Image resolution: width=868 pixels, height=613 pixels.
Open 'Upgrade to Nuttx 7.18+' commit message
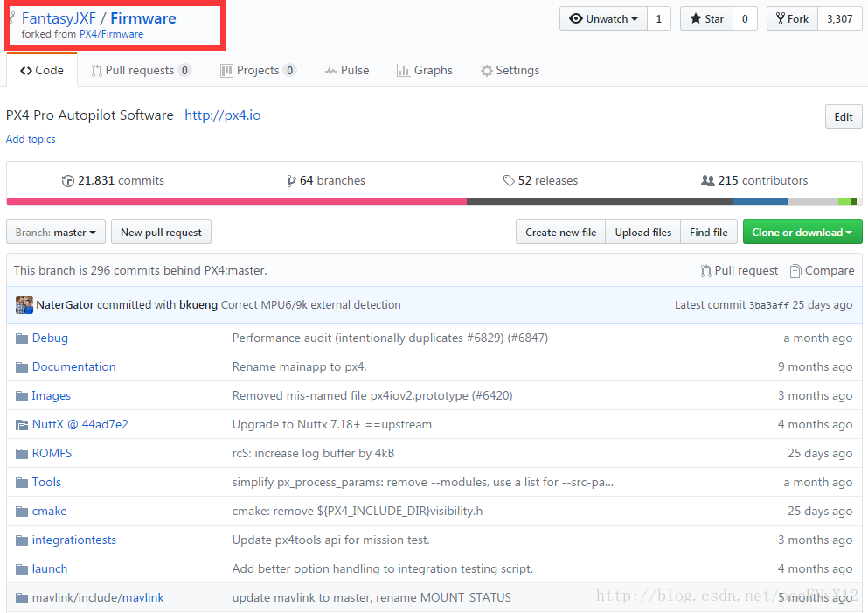pyautogui.click(x=331, y=424)
